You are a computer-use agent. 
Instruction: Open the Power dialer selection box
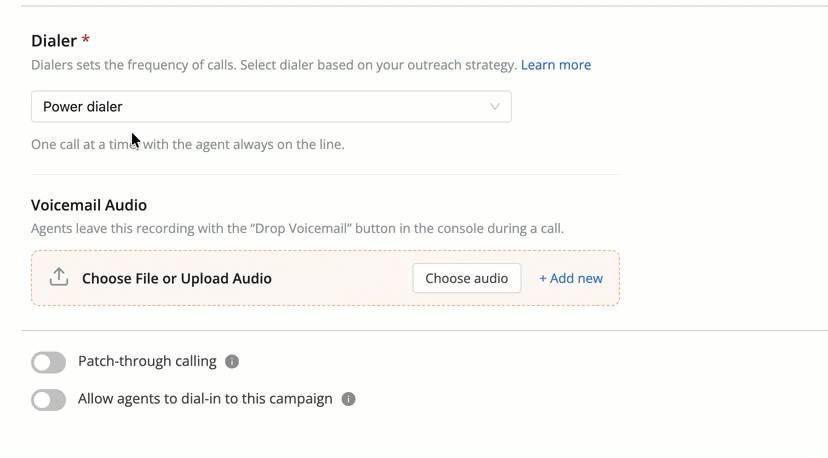click(x=271, y=106)
